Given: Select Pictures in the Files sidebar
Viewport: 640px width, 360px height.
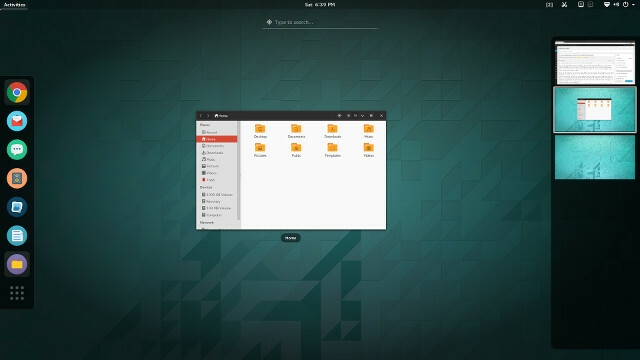Looking at the screenshot, I should (x=216, y=166).
